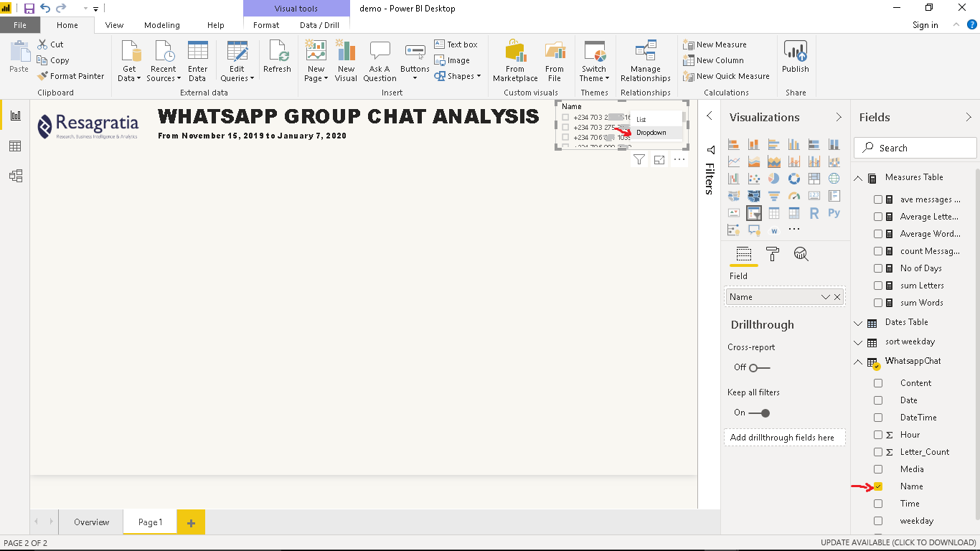Enter focus mode for the slicer

tap(659, 160)
